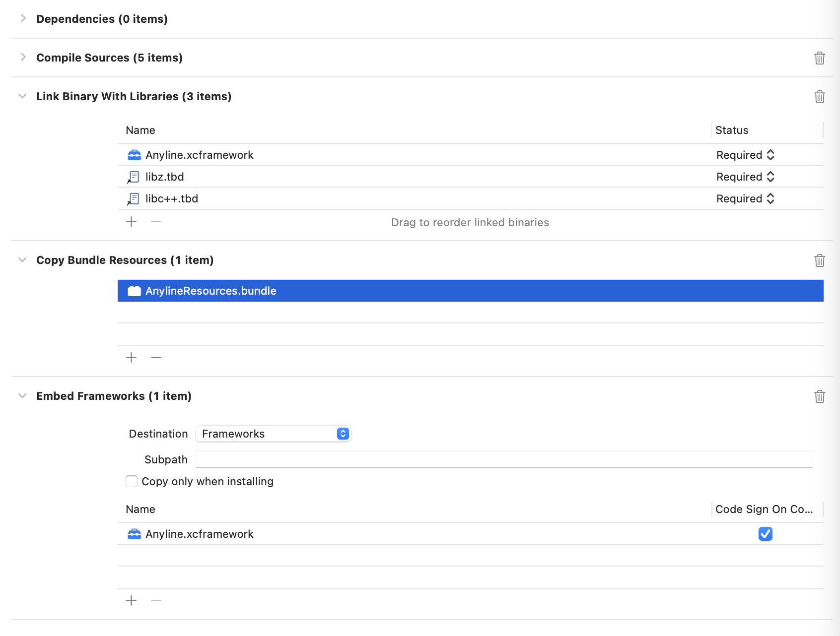Click trash icon for Link Binary With Libraries
Viewport: 840px width, 636px height.
coord(820,96)
